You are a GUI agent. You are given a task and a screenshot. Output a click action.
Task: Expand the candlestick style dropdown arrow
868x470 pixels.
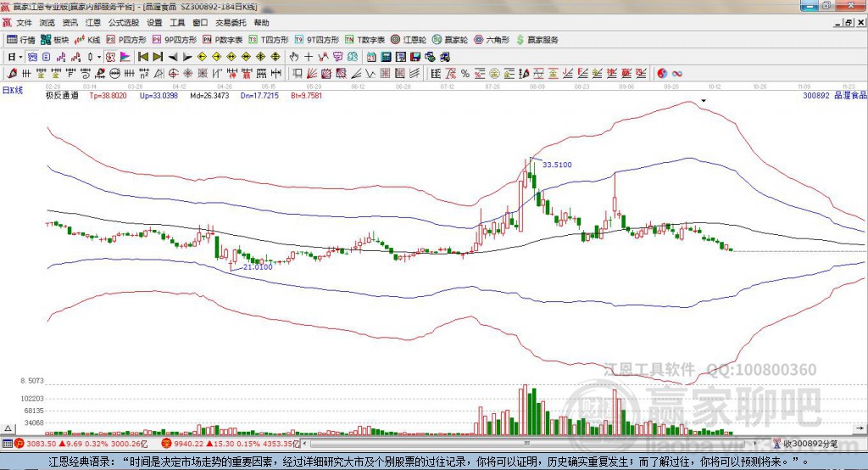point(98,57)
